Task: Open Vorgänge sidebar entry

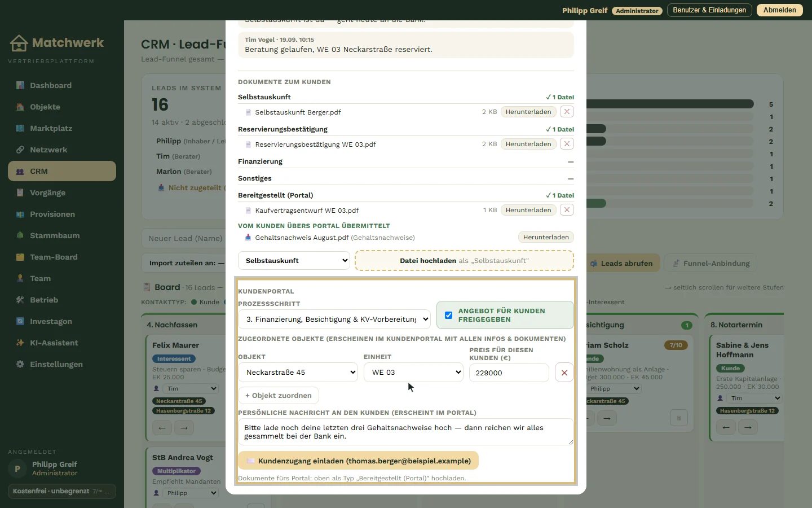Action: (62, 192)
